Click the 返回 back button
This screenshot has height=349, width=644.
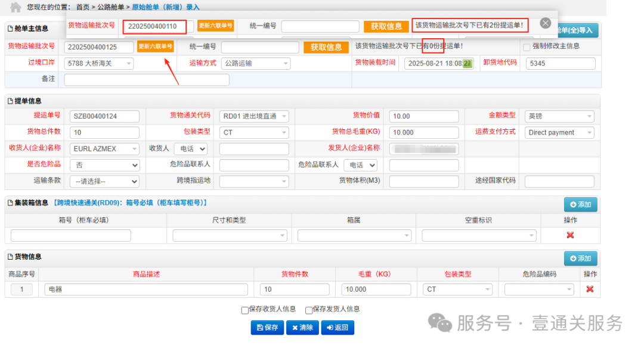338,328
